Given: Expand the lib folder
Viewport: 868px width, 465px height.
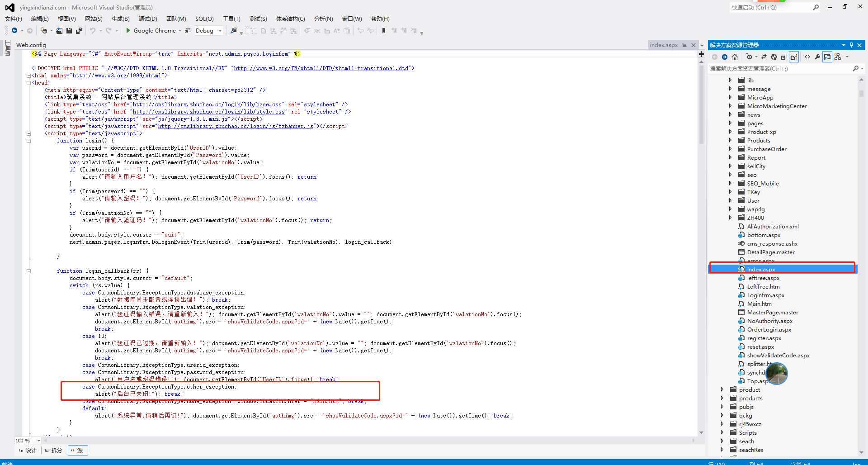Looking at the screenshot, I should [730, 80].
